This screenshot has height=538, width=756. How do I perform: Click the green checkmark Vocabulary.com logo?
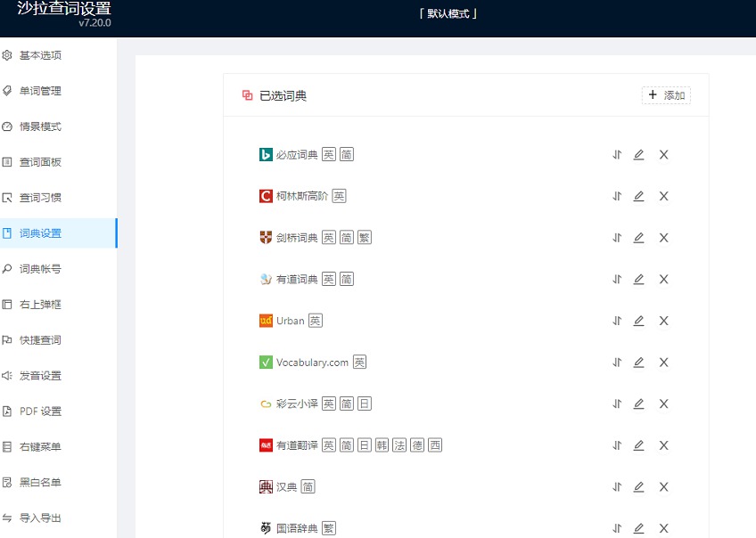(266, 363)
